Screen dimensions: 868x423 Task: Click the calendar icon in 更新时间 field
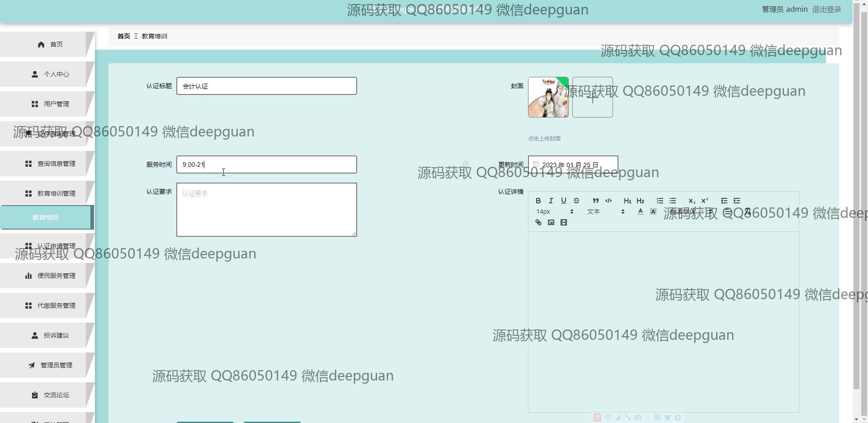[x=536, y=164]
